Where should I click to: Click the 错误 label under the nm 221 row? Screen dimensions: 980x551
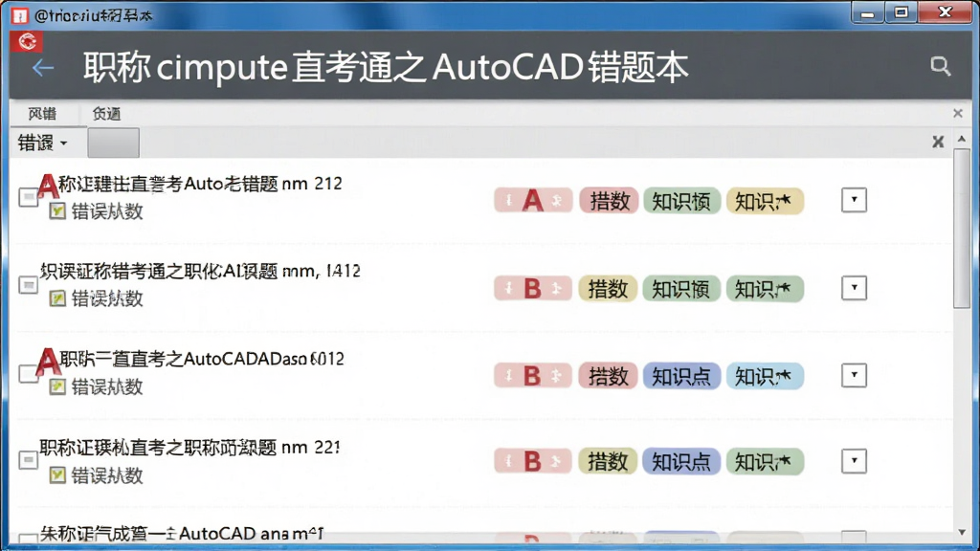click(x=107, y=475)
